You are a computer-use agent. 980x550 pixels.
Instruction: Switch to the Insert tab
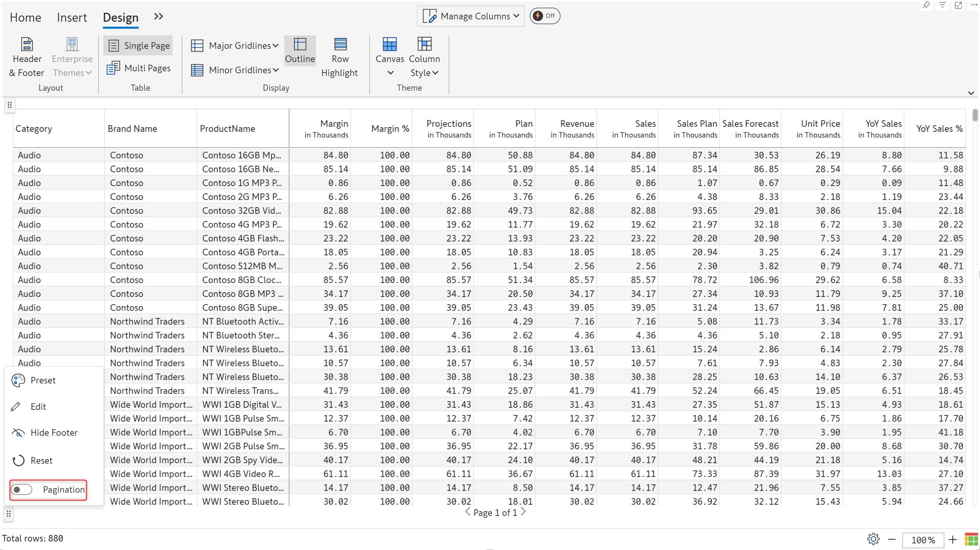tap(72, 17)
